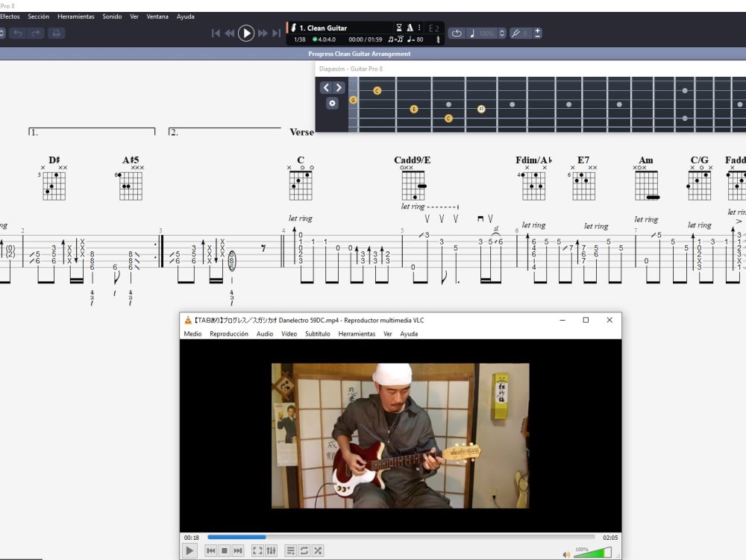Viewport: 746px width, 560px height.
Task: Play the Guitar Pro score
Action: pos(246,34)
